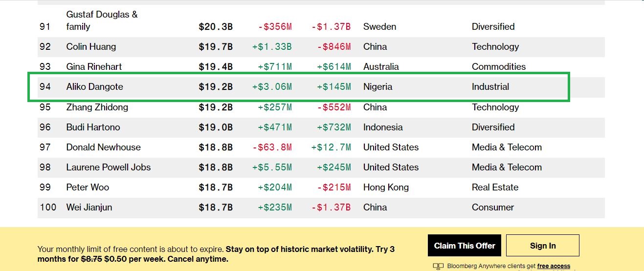644x271 pixels.
Task: Click rank number 100 in the list
Action: (x=48, y=207)
